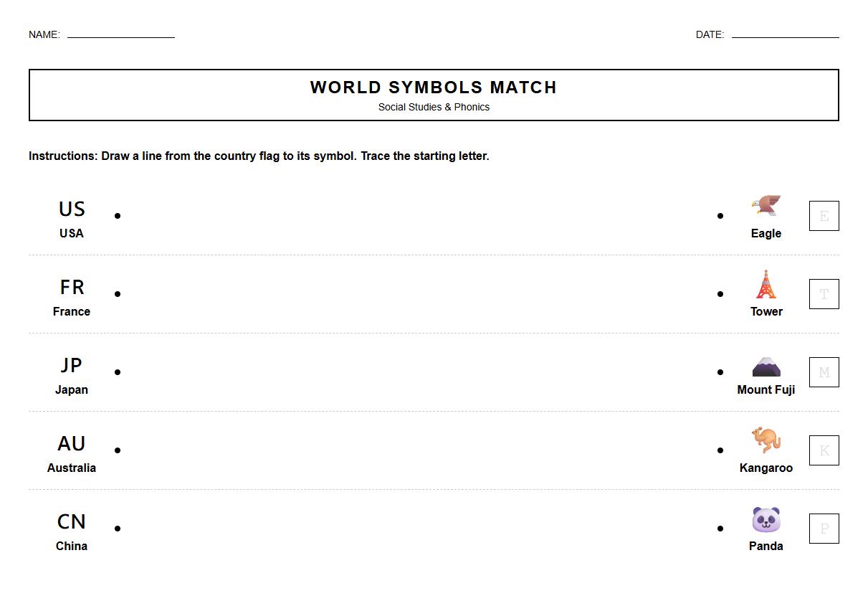Click the DATE blank line

pos(785,34)
